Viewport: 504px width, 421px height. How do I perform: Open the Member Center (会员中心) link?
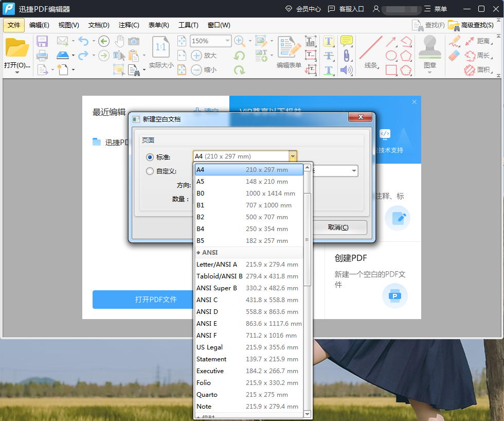click(x=303, y=9)
